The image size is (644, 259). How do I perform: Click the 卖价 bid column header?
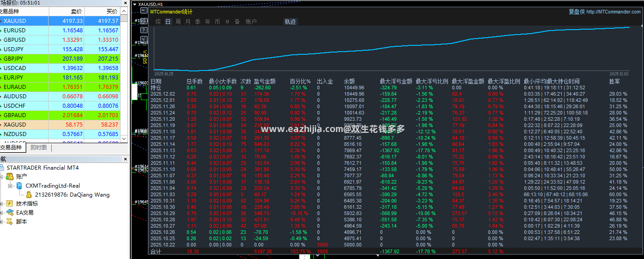(x=66, y=12)
